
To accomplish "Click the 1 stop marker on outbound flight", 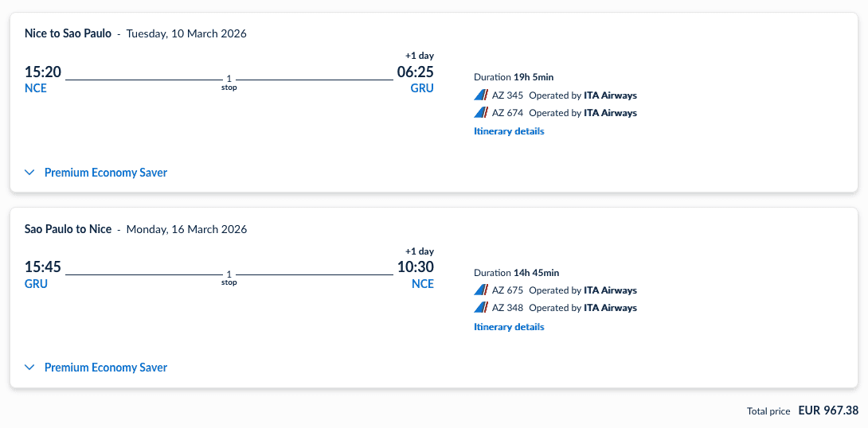I will pos(229,82).
